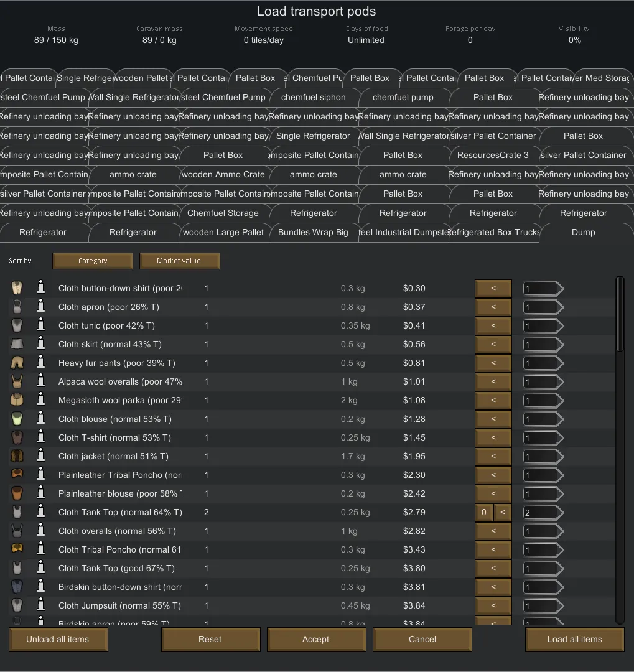Increase Cloth Tank Top normal quantity arrow
634x672 pixels.
click(560, 513)
